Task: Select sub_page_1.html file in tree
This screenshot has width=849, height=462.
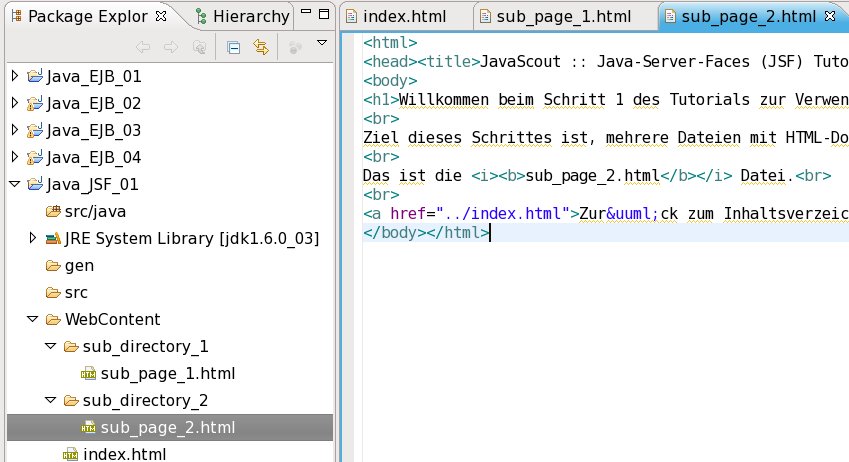Action: 167,374
